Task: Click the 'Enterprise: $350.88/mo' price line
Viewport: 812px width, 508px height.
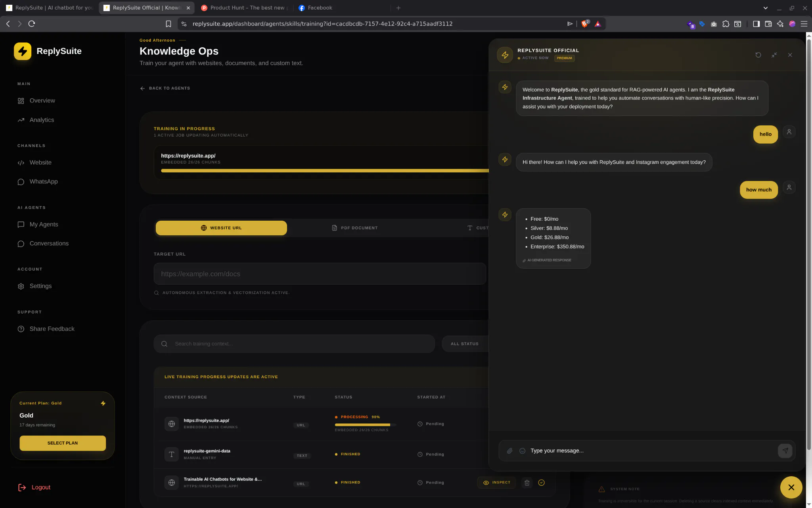Action: coord(557,247)
